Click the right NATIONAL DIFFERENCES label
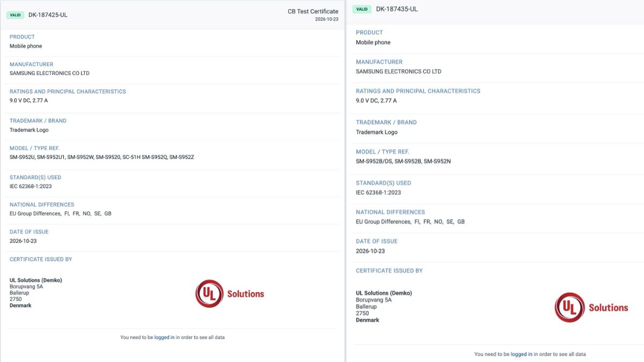Image resolution: width=644 pixels, height=362 pixels. pyautogui.click(x=390, y=212)
